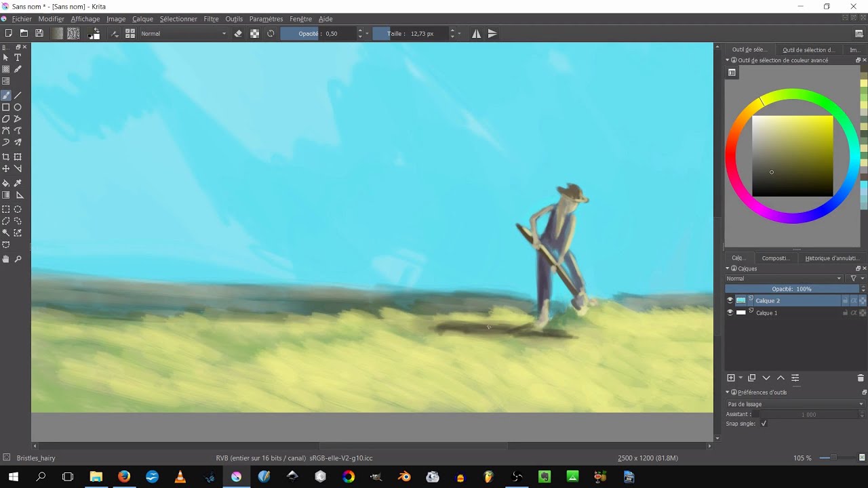Duplicate the current layer
868x488 pixels.
coord(751,378)
